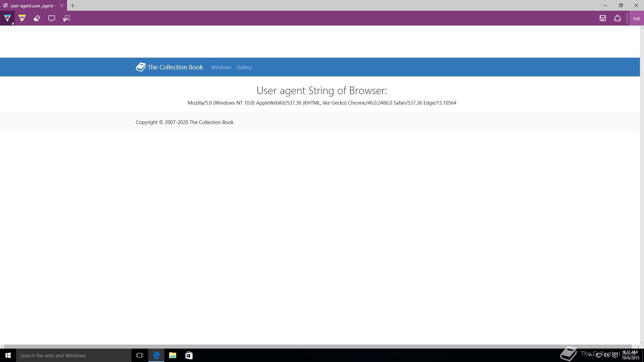Open a new tab
Screen dimensions: 644x362
point(72,5)
